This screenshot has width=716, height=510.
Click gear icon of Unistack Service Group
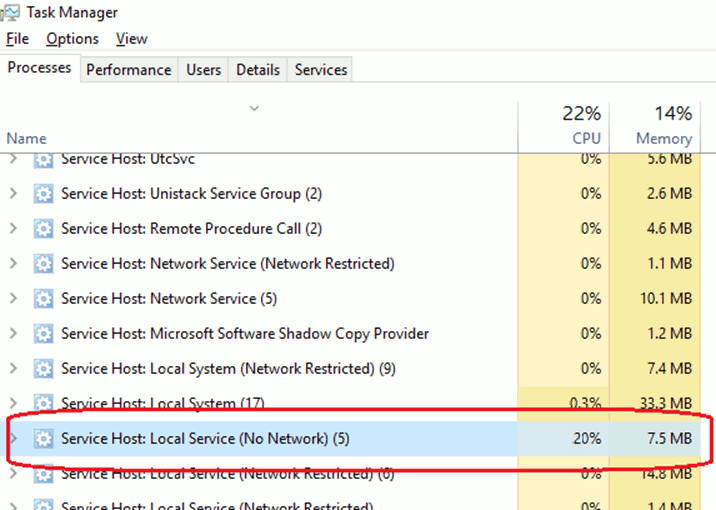(43, 194)
